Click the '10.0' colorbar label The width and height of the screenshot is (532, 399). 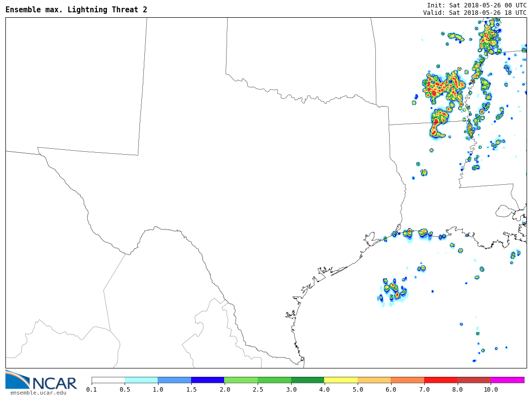coord(491,390)
